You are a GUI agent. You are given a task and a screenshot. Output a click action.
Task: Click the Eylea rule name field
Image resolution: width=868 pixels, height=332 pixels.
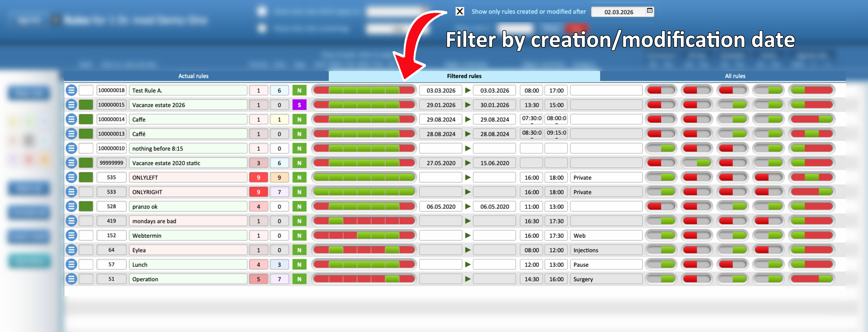click(188, 250)
